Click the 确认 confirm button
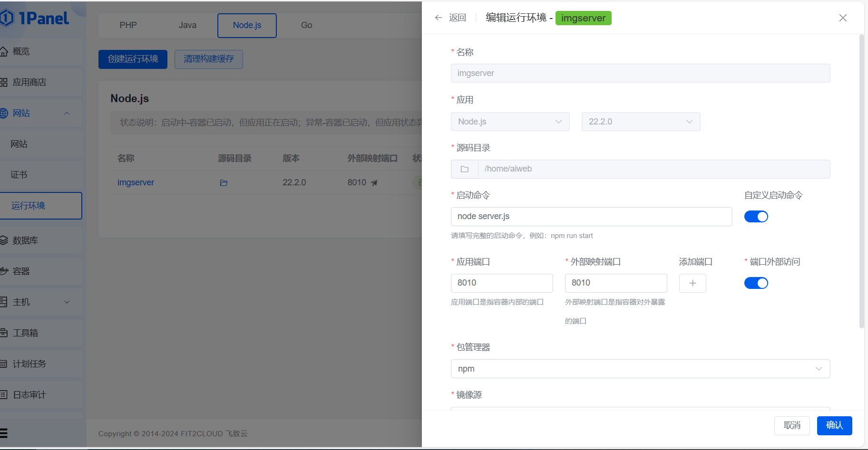 point(834,425)
